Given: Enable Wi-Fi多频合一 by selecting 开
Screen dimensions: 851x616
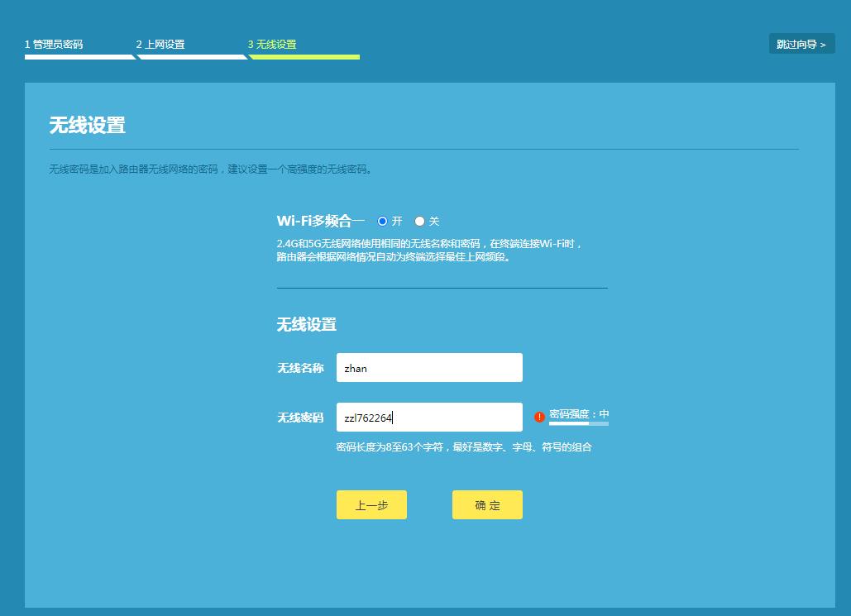Looking at the screenshot, I should [x=381, y=221].
